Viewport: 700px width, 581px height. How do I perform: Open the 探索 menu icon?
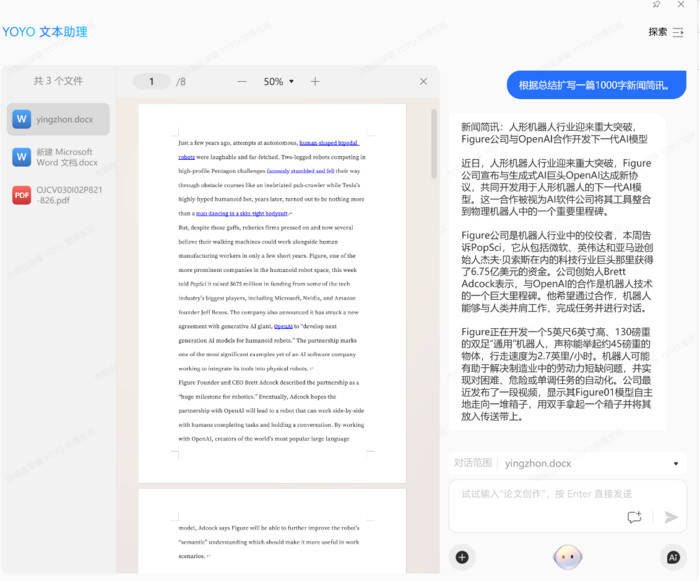pos(678,32)
